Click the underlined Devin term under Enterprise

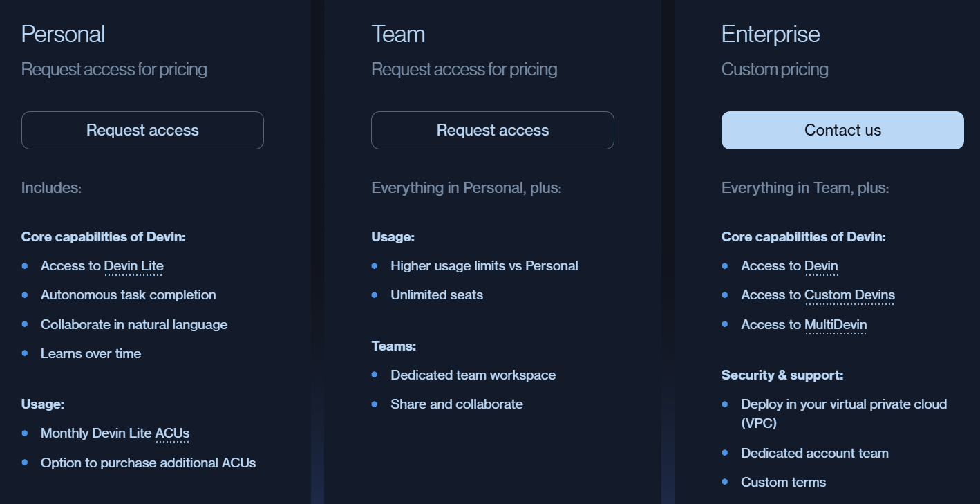[x=821, y=266]
